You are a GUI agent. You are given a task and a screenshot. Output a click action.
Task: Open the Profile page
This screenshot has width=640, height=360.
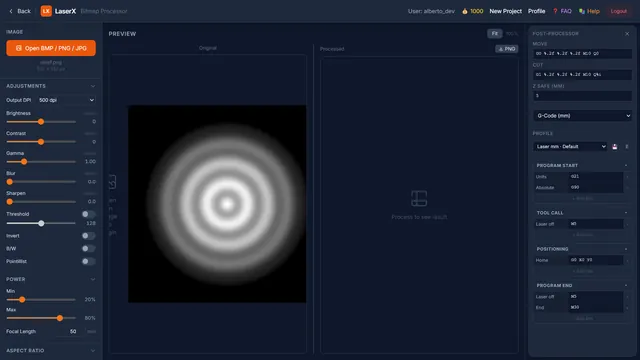(x=536, y=11)
